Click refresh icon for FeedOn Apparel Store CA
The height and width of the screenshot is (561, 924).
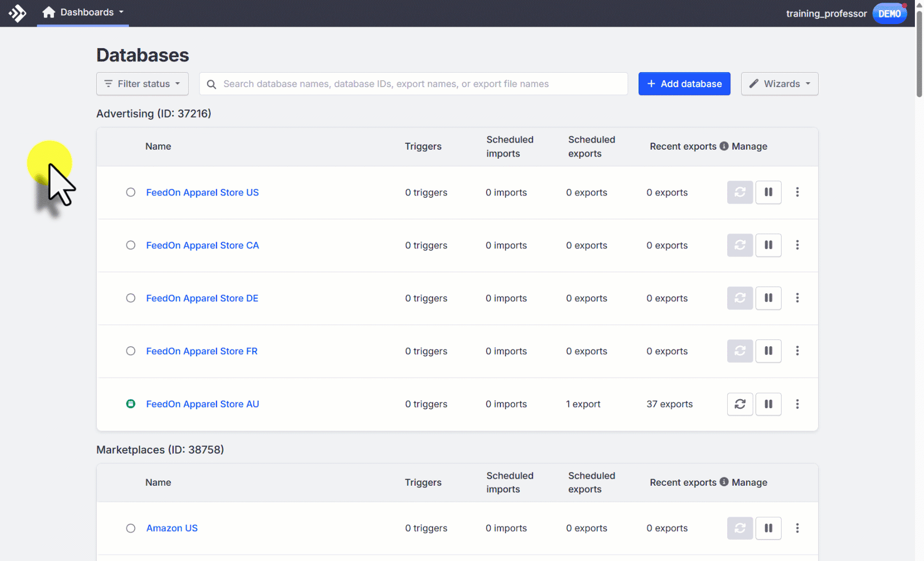[x=740, y=245]
